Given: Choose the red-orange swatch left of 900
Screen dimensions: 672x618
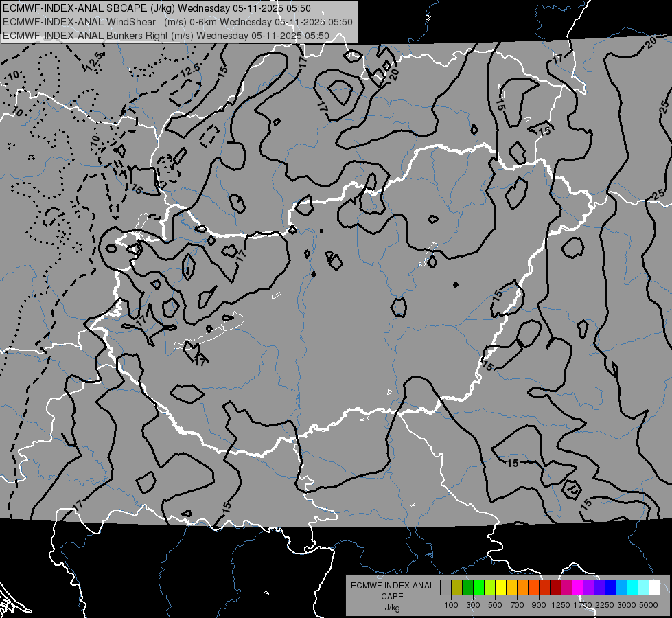Looking at the screenshot, I should [x=533, y=588].
